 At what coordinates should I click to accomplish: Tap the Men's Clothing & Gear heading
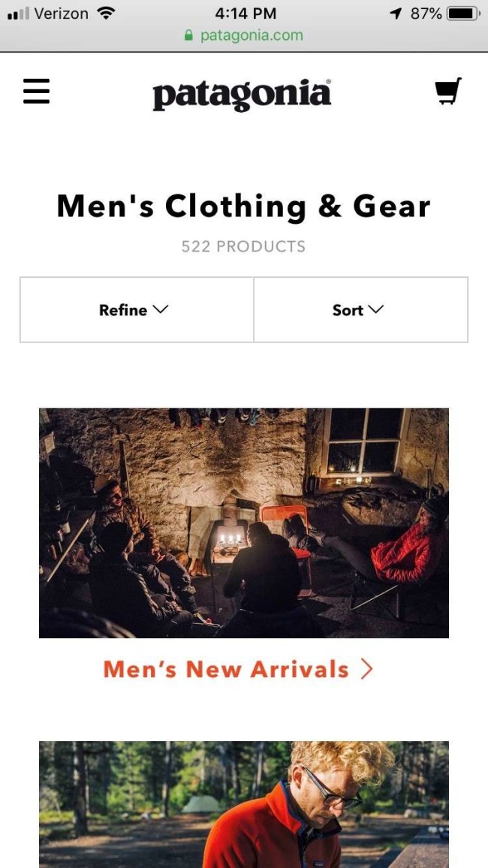243,207
